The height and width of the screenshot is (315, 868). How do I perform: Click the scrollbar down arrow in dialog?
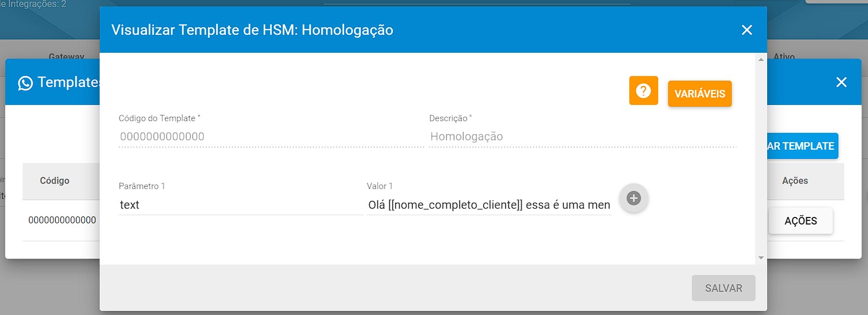[760, 257]
